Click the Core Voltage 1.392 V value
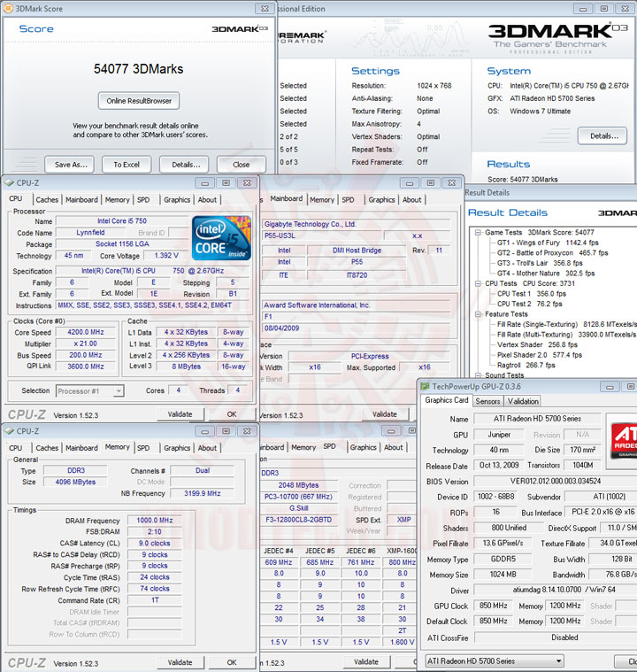Screen dimensions: 637x672 [166, 255]
